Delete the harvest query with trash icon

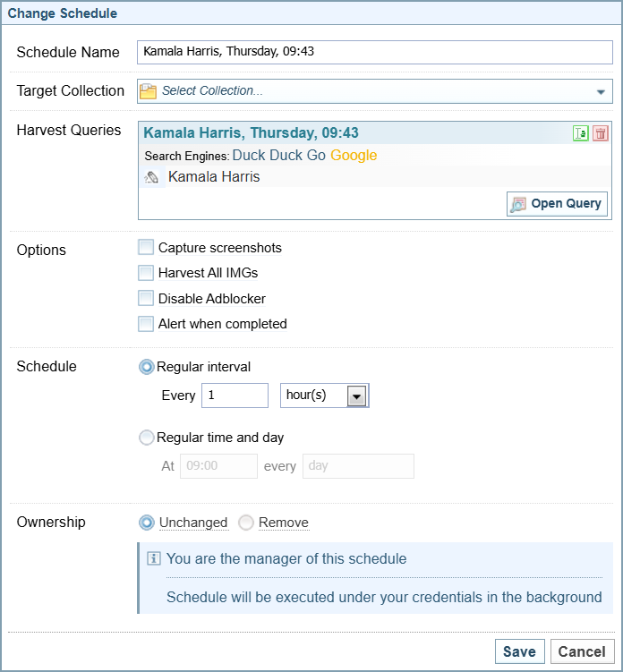pyautogui.click(x=600, y=133)
